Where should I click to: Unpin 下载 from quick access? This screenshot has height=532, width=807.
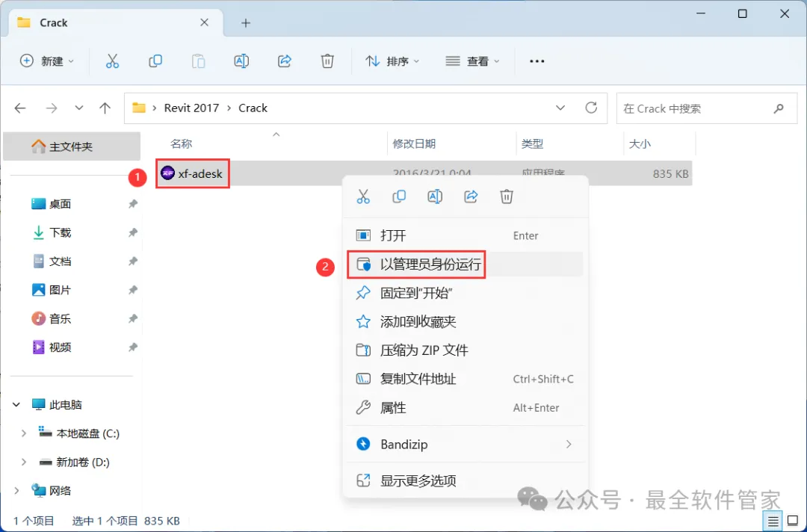(x=133, y=232)
